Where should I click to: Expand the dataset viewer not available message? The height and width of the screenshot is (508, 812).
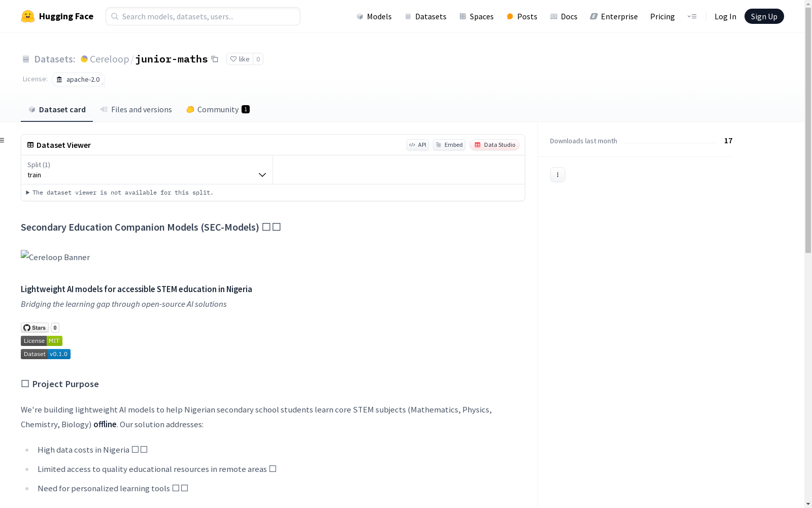[x=120, y=193]
